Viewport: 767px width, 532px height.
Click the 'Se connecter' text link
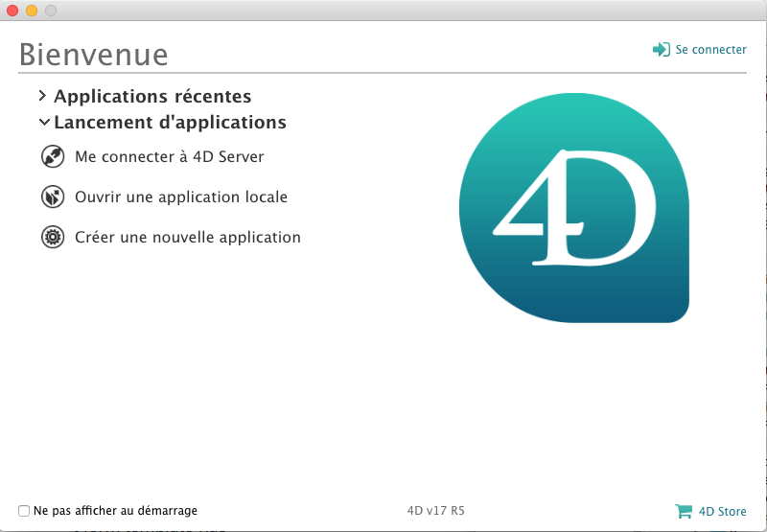(x=710, y=50)
